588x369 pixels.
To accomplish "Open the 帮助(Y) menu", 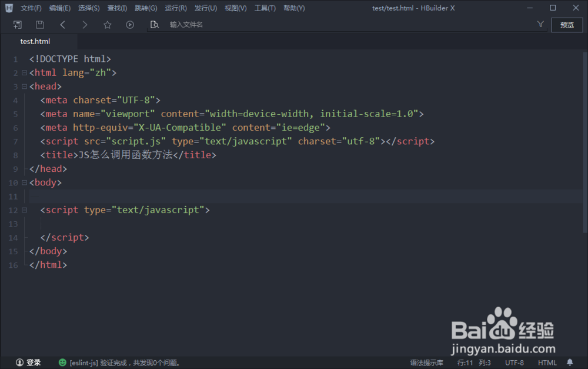I will [294, 8].
